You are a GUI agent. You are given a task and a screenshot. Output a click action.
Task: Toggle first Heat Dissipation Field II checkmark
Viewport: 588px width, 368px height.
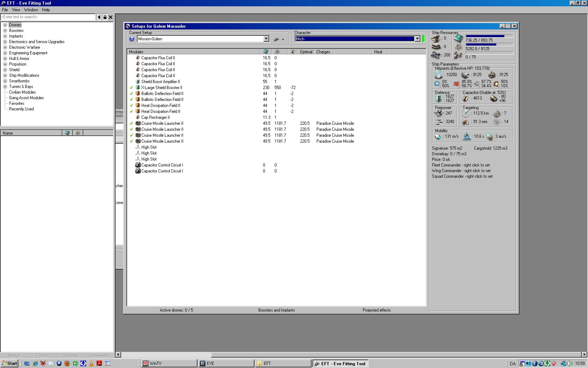(132, 105)
